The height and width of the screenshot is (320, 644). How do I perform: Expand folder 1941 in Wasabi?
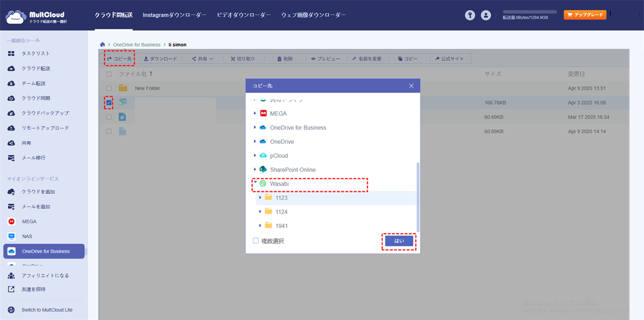[x=260, y=226]
